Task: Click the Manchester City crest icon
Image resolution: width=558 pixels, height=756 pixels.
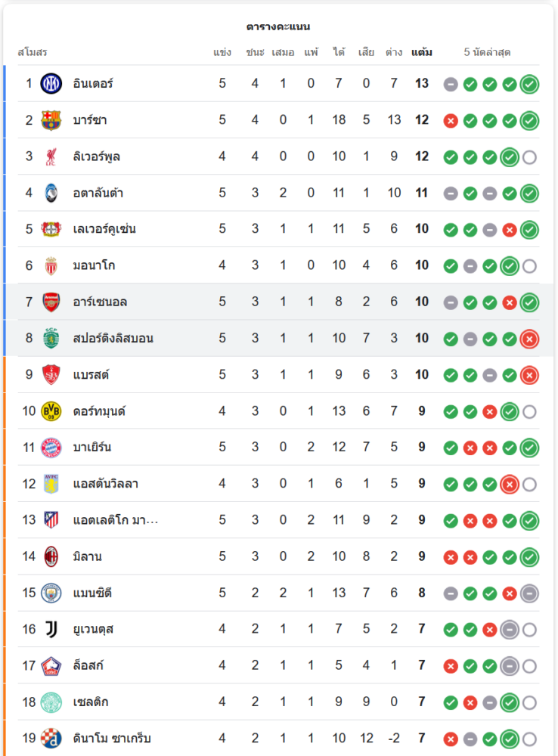Action: 51,593
